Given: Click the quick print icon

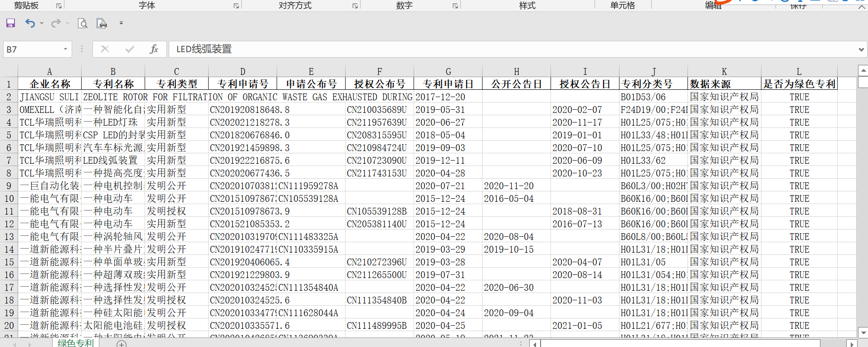Looking at the screenshot, I should 102,23.
